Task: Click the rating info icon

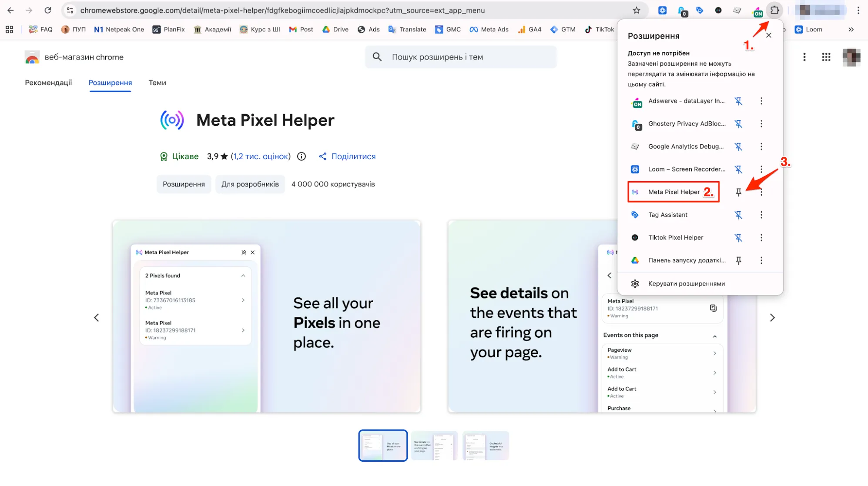Action: [x=302, y=156]
